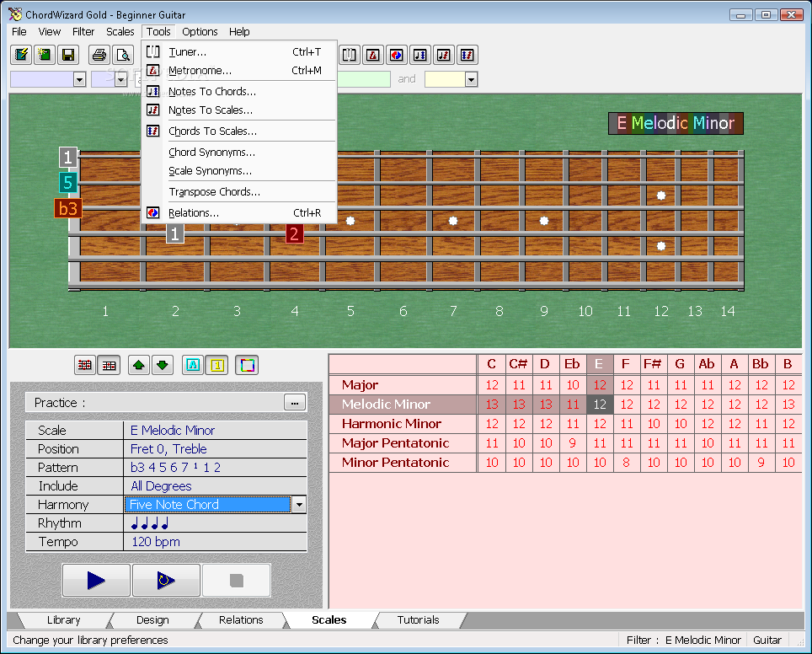Switch to the Relations tab

pyautogui.click(x=241, y=619)
